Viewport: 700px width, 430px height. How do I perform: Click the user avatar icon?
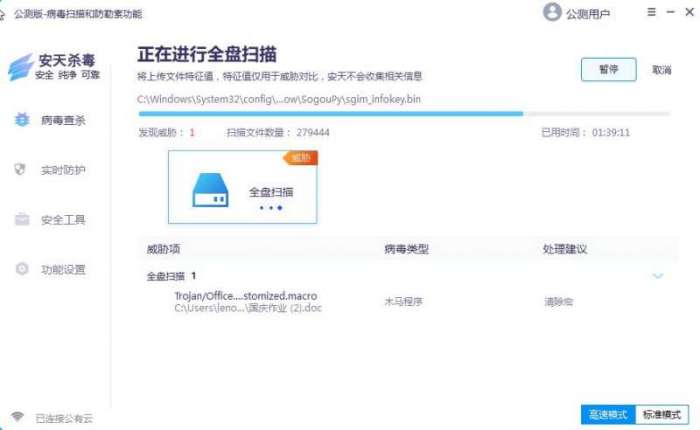point(552,12)
